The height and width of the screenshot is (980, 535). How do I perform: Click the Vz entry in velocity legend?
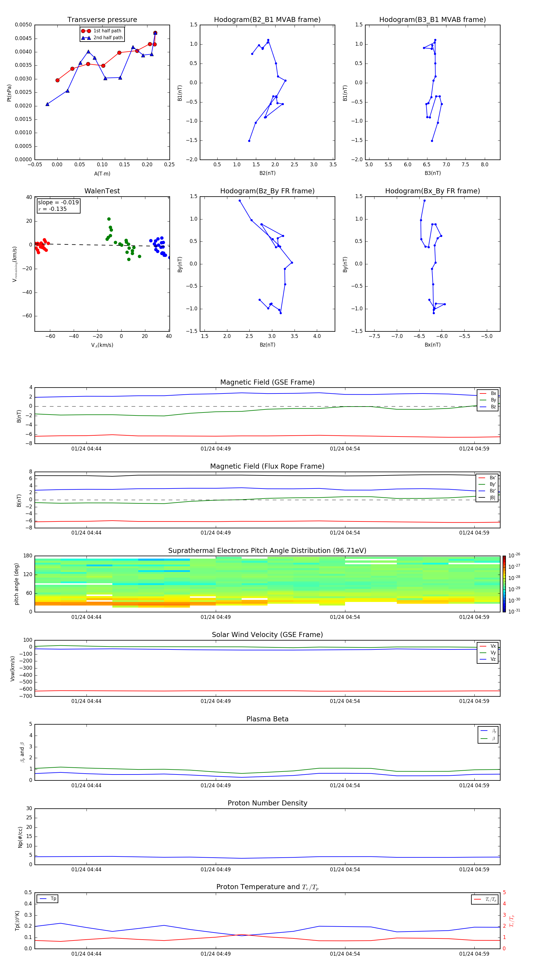[x=488, y=659]
